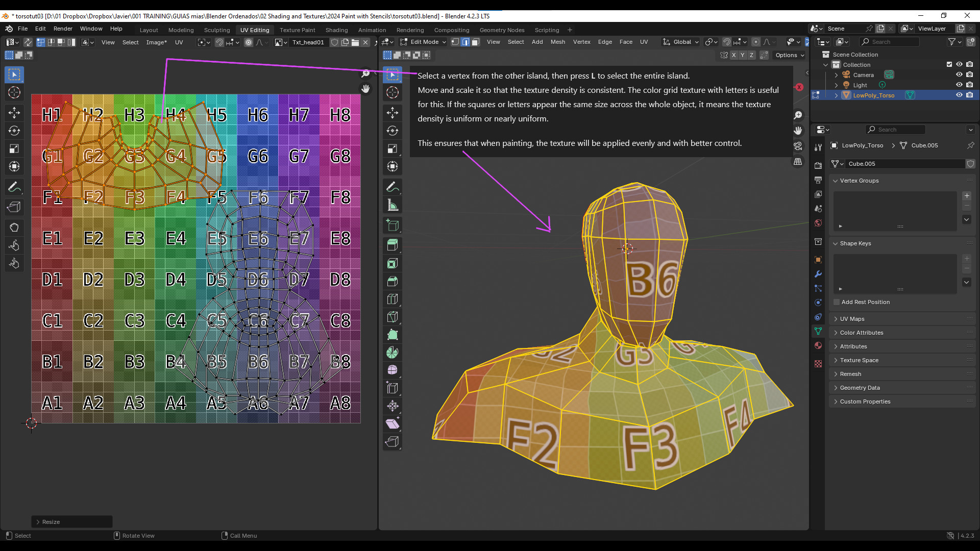Viewport: 980px width, 551px height.
Task: Uncheck the Collection exclude checkbox
Action: pyautogui.click(x=949, y=64)
